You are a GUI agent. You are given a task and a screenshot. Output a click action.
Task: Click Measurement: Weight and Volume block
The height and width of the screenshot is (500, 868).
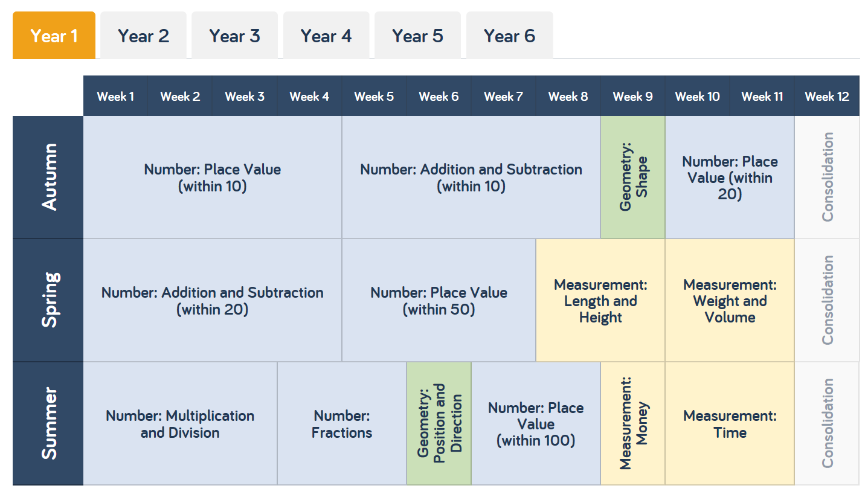pyautogui.click(x=729, y=301)
